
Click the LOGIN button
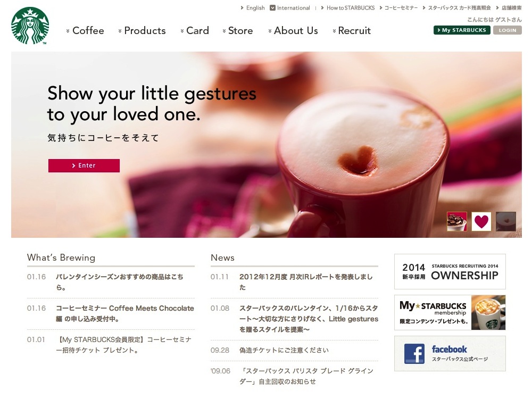tap(507, 30)
